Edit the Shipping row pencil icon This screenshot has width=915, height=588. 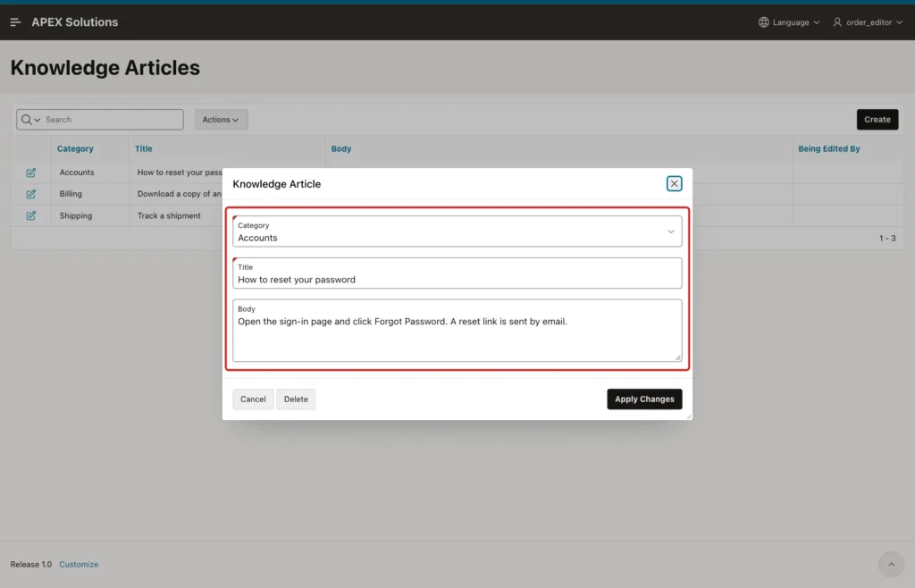click(31, 215)
